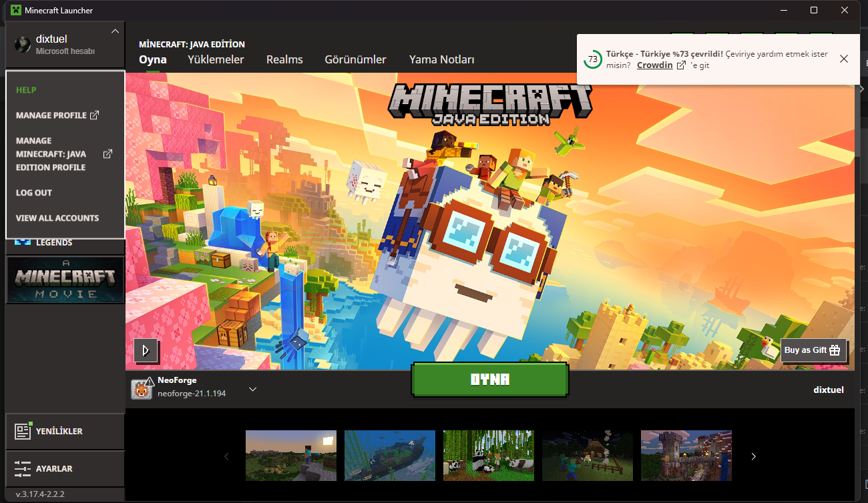Open Manage Minecraft: Java Edition Profile
The image size is (868, 503).
pos(64,154)
